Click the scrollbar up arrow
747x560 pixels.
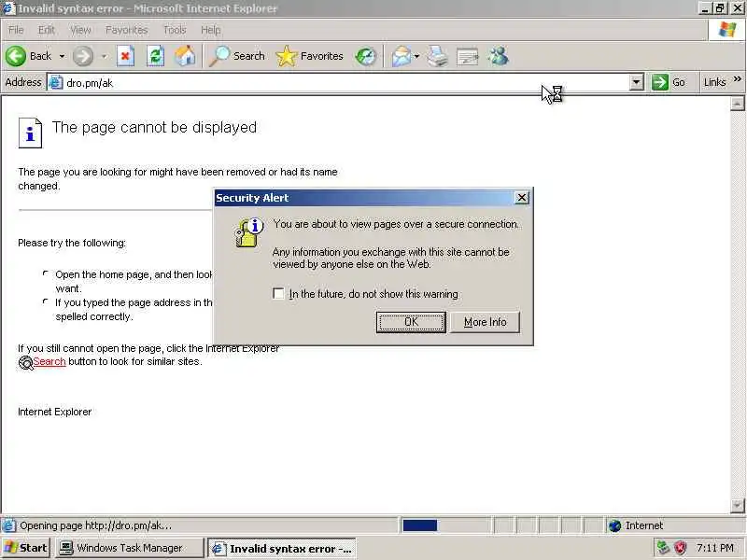click(737, 104)
